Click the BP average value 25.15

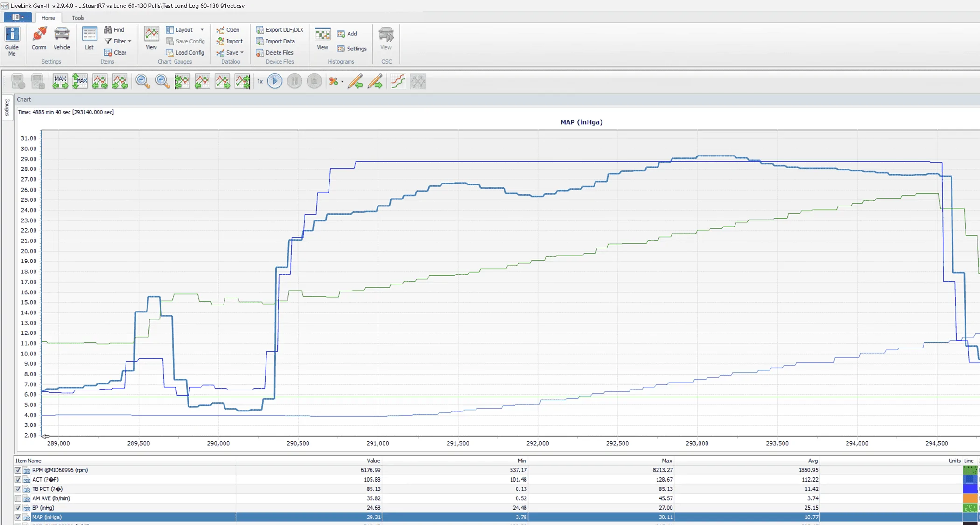coord(810,508)
